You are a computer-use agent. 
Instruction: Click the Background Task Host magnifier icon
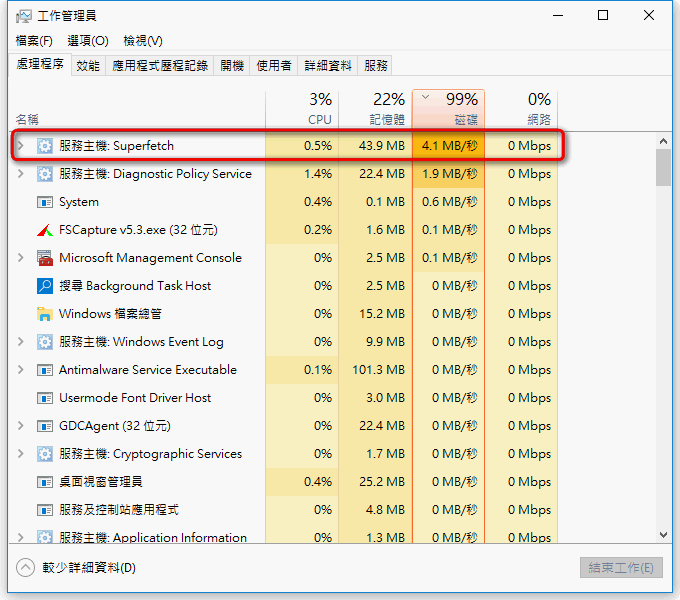point(45,286)
